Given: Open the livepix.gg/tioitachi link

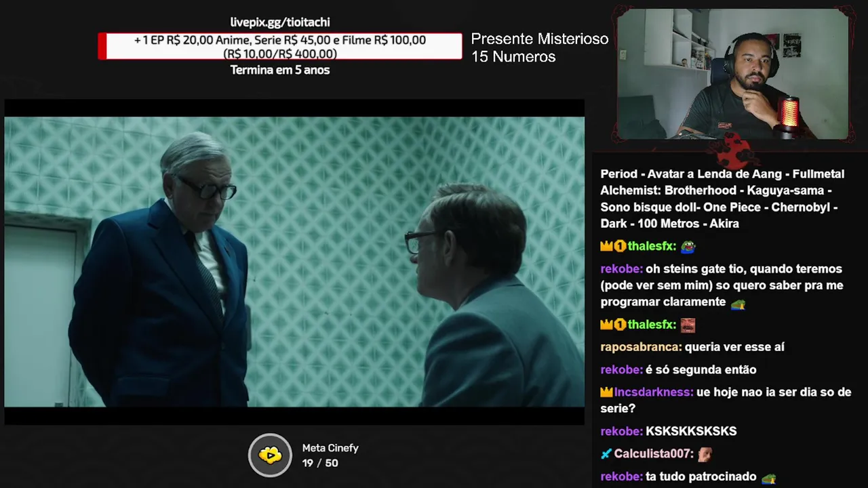Looking at the screenshot, I should click(x=280, y=22).
